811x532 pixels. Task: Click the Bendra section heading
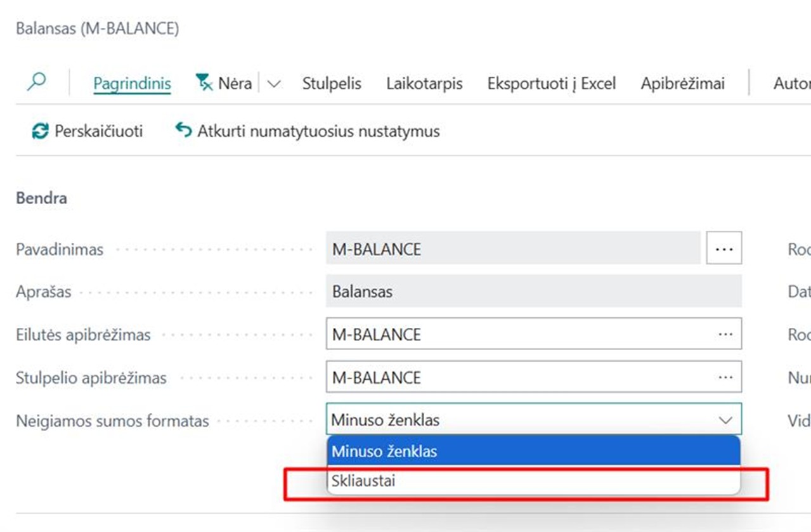pyautogui.click(x=41, y=198)
